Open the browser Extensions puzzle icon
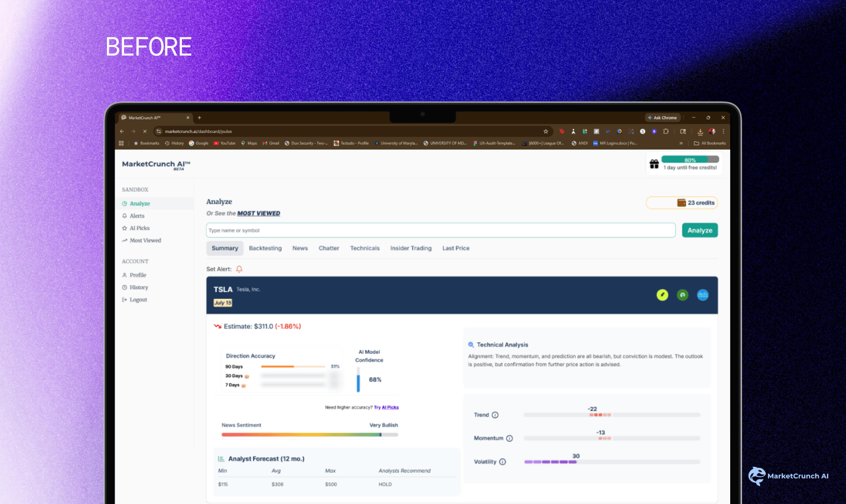 (666, 131)
